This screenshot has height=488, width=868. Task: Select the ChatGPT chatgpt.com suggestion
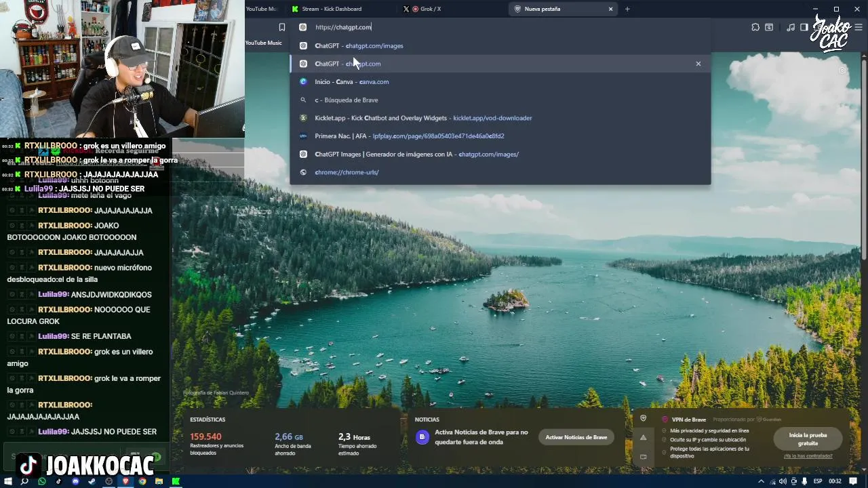click(x=500, y=64)
